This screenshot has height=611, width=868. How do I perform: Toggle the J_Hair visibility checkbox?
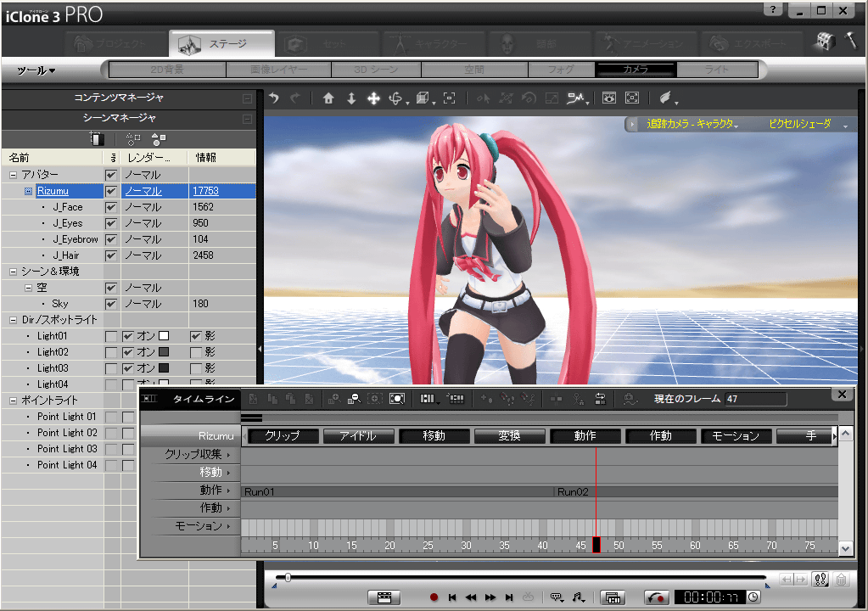point(111,255)
